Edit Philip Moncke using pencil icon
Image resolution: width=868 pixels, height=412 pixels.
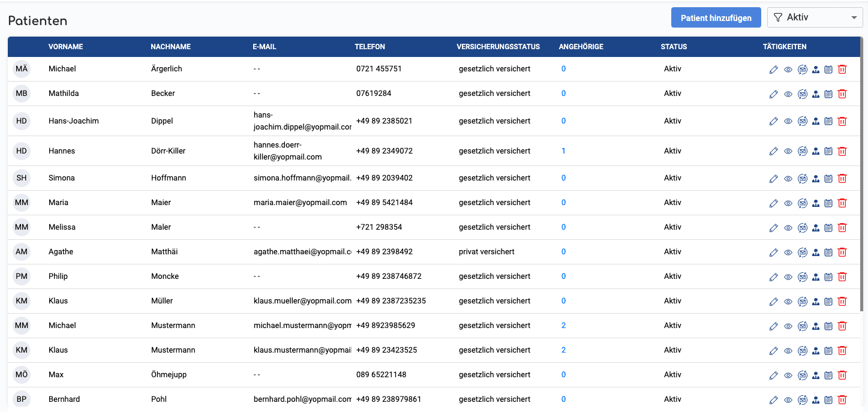coord(774,277)
